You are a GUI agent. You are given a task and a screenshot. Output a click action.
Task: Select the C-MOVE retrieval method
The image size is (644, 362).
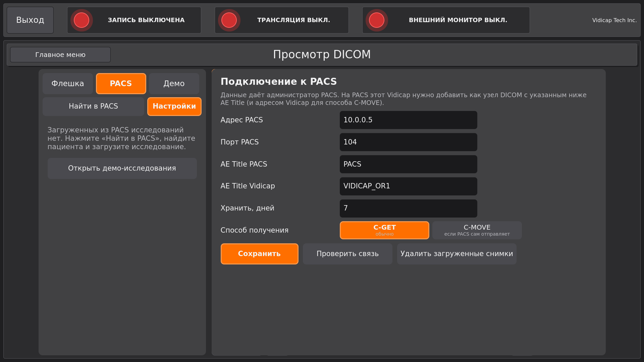(477, 230)
